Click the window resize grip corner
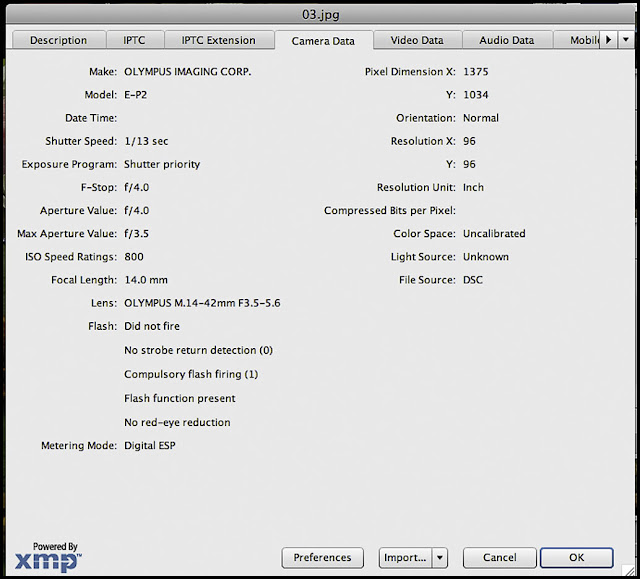The width and height of the screenshot is (640, 579). (628, 570)
